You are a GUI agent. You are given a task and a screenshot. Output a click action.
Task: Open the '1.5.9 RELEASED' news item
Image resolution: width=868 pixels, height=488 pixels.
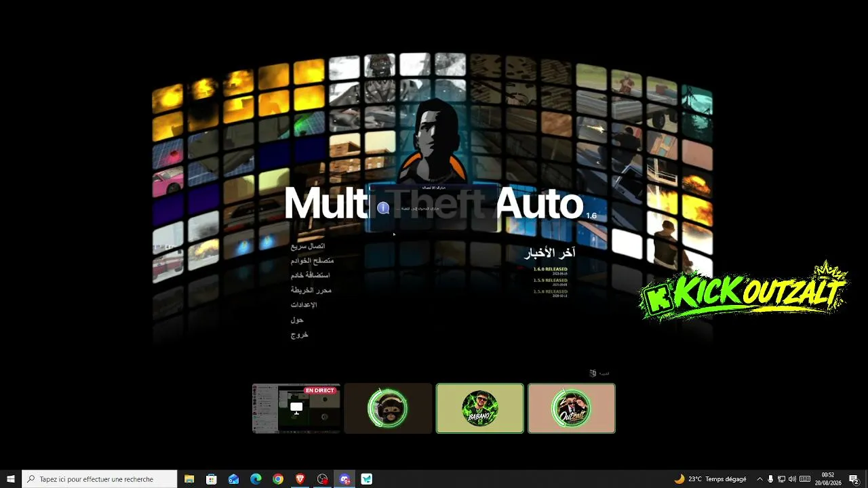point(550,280)
